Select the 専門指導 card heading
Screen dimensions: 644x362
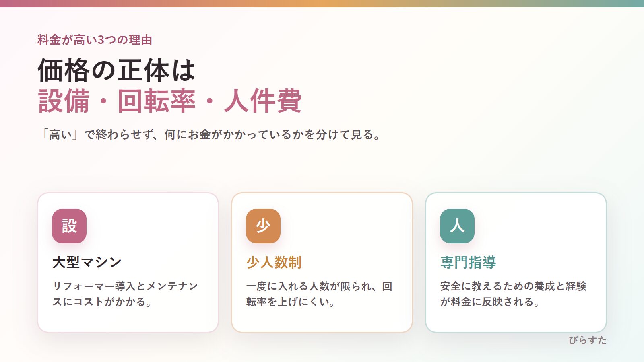pyautogui.click(x=468, y=262)
